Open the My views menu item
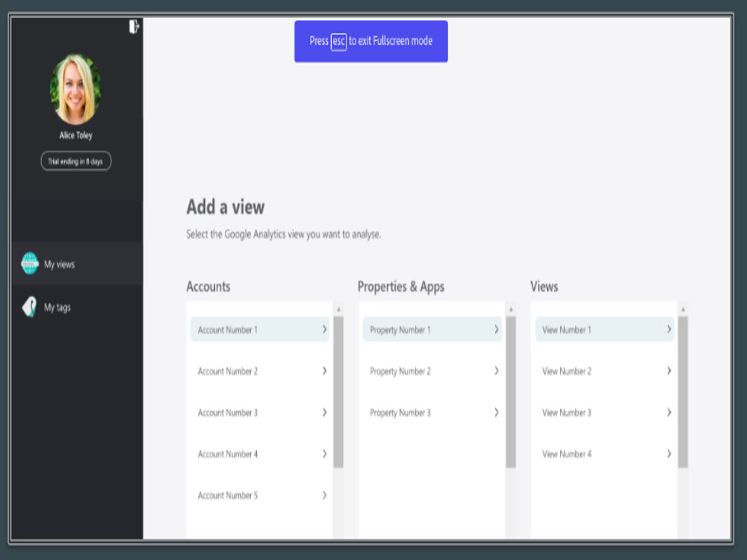The width and height of the screenshot is (747, 560). (77, 264)
